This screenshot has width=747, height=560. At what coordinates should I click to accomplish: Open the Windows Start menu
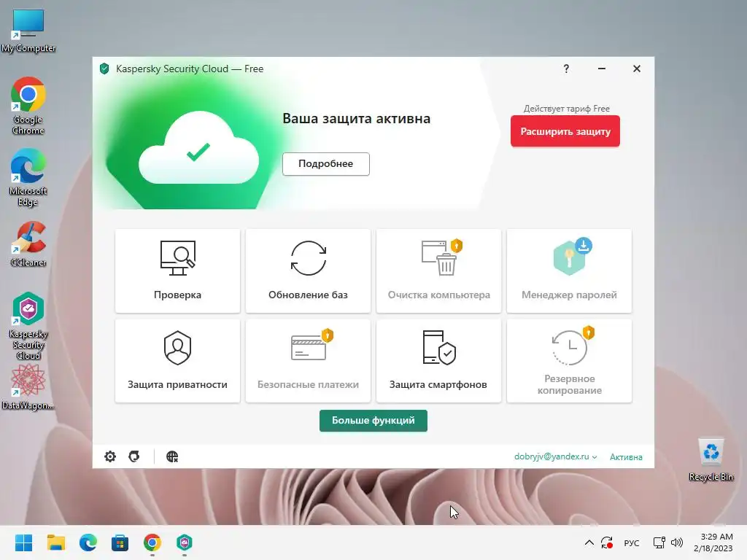(24, 542)
